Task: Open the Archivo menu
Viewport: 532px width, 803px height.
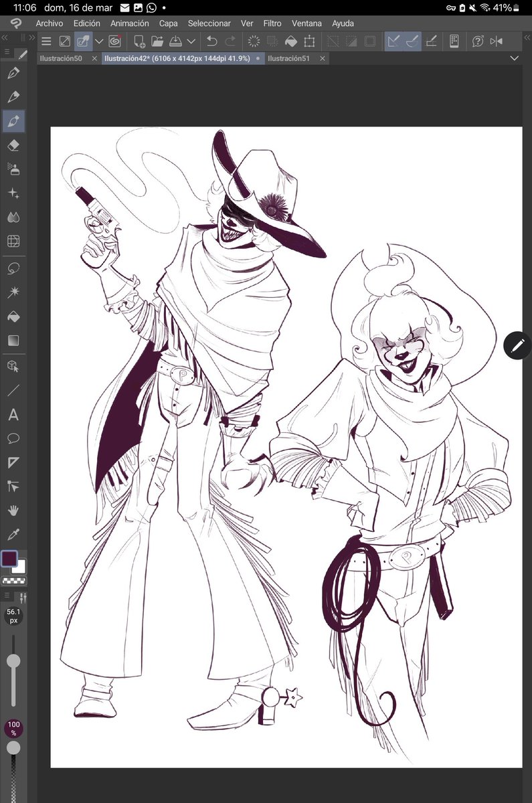Action: [x=50, y=23]
